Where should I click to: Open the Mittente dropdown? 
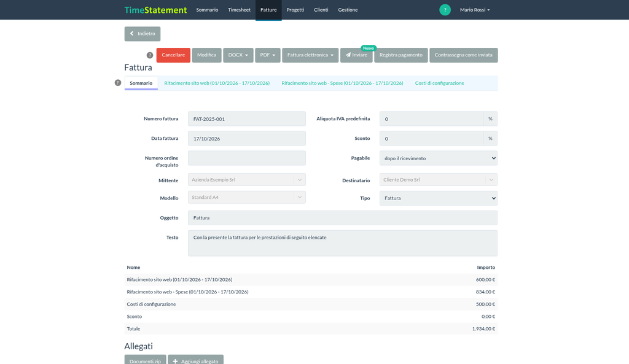point(247,180)
